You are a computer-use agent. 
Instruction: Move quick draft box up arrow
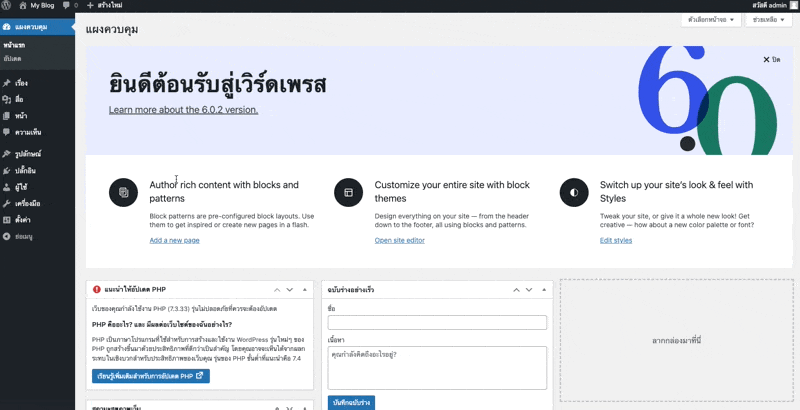516,290
